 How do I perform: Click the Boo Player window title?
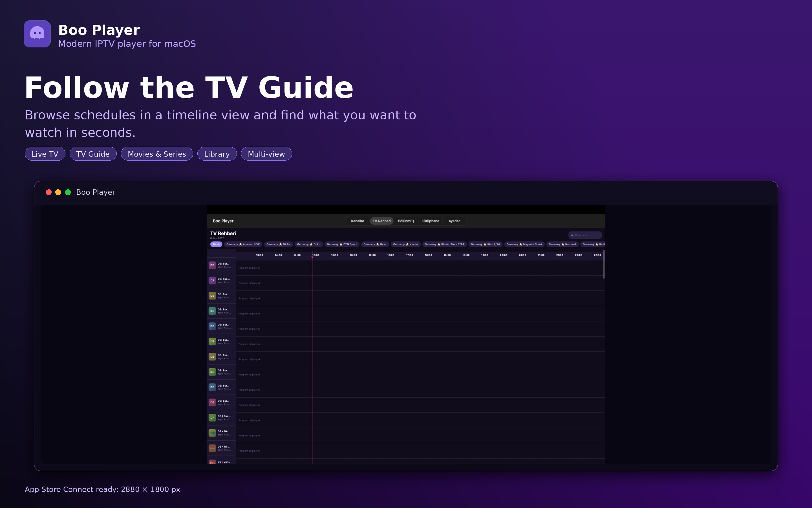96,192
